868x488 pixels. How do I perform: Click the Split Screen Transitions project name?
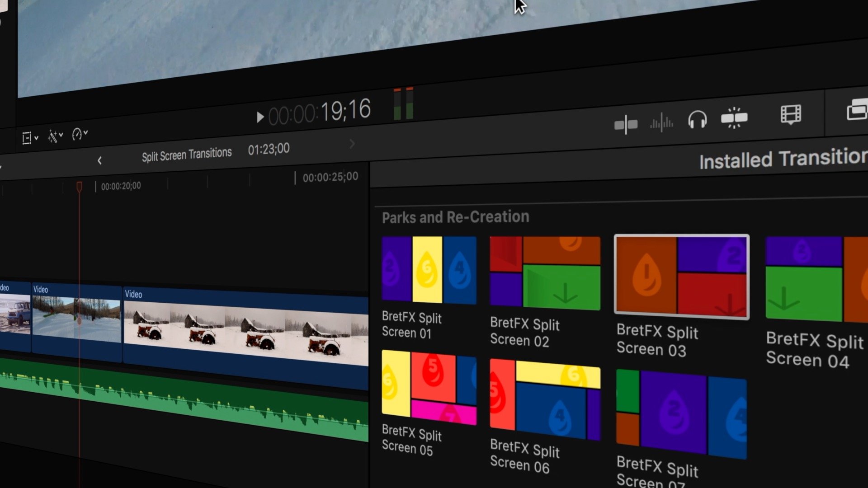pyautogui.click(x=186, y=155)
